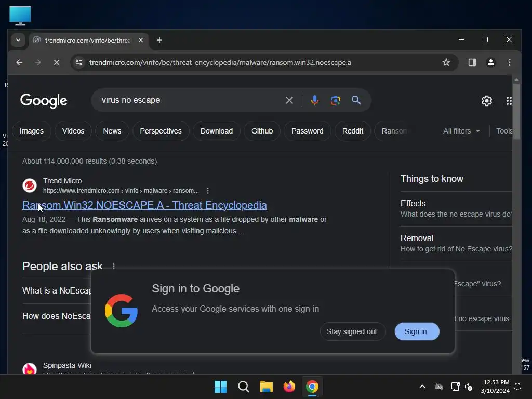
Task: Select the Reddit filter chip
Action: [x=353, y=131]
